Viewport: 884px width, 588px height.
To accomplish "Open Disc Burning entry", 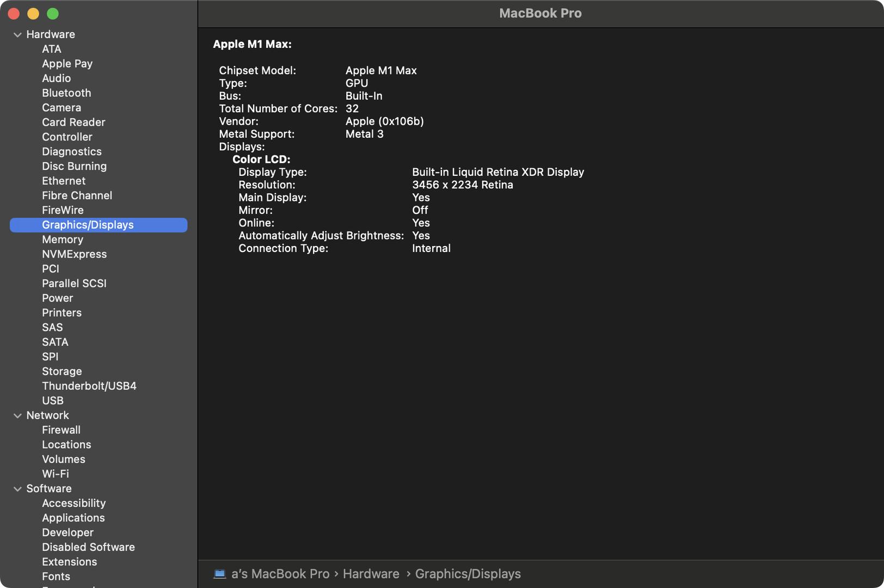I will pyautogui.click(x=75, y=167).
